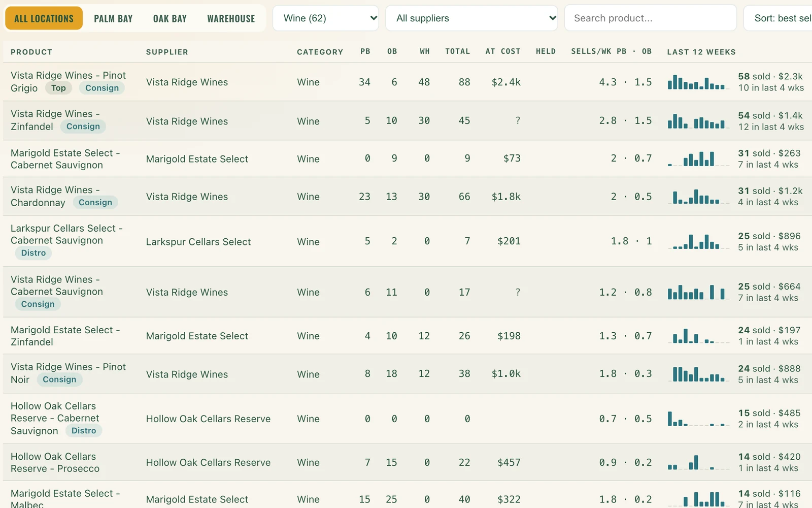Open the Pinot Grigio sales sparkline chart
Image resolution: width=812 pixels, height=508 pixels.
click(698, 82)
